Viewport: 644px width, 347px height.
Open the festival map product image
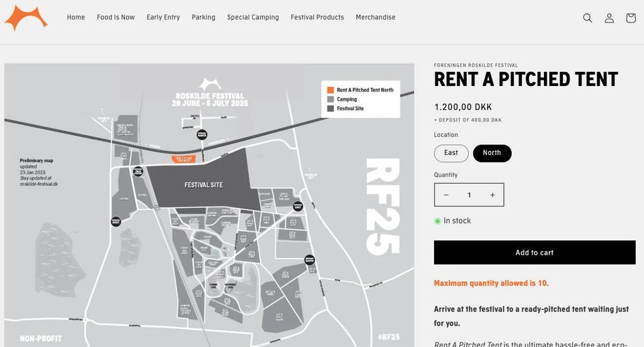click(209, 205)
